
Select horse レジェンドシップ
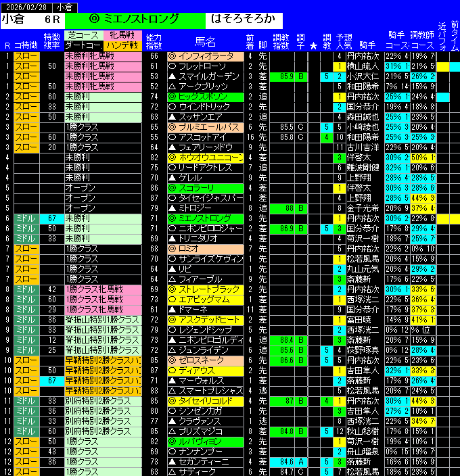(206, 330)
